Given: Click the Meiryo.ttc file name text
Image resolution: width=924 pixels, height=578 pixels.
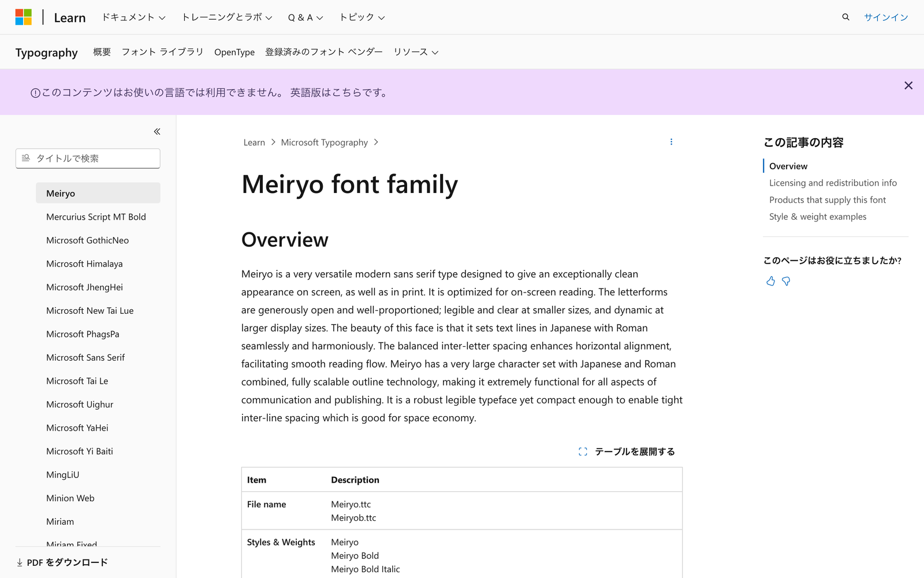Looking at the screenshot, I should point(351,505).
